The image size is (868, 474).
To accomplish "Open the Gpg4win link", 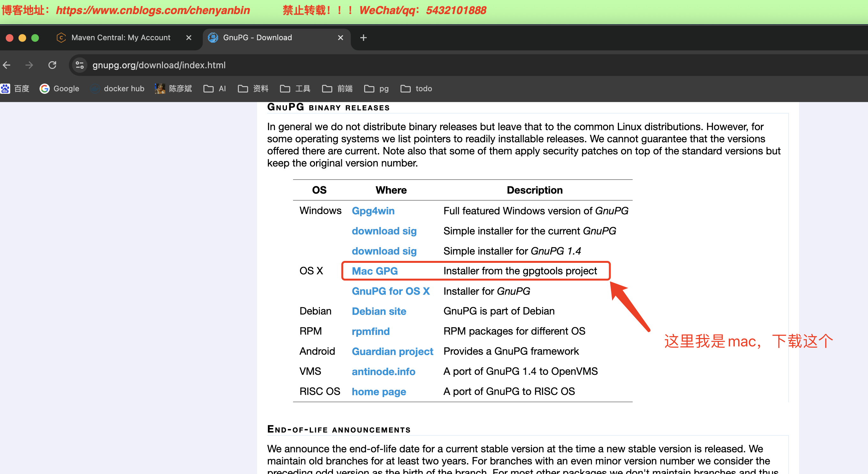I will point(373,211).
